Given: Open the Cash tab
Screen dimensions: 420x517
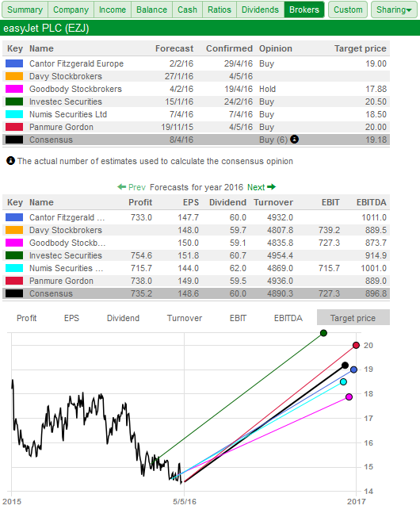Looking at the screenshot, I should (187, 10).
